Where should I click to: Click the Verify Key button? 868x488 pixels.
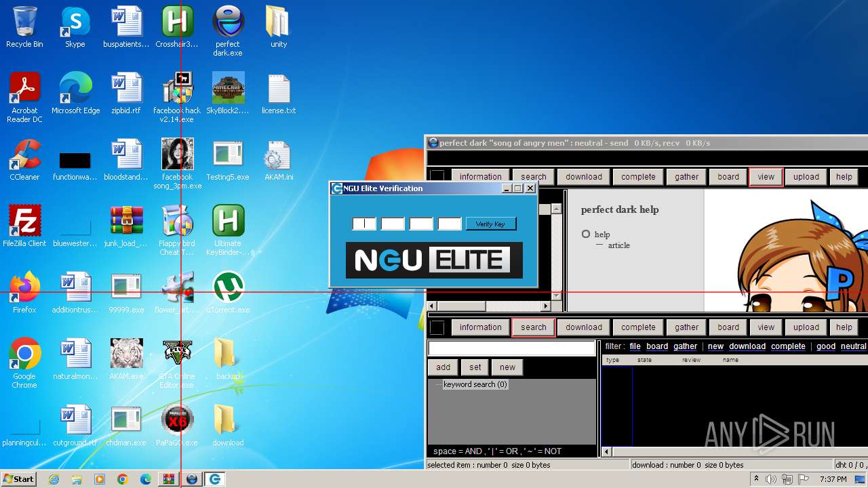(x=490, y=224)
